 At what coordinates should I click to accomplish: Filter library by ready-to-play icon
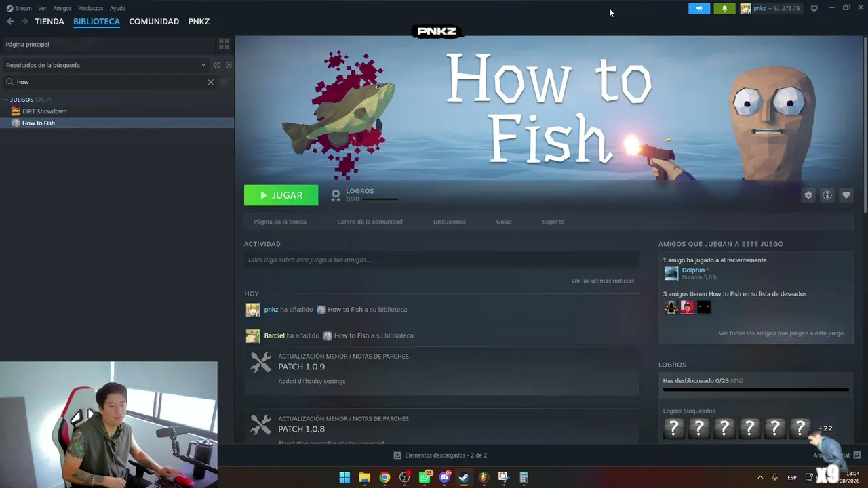point(229,65)
